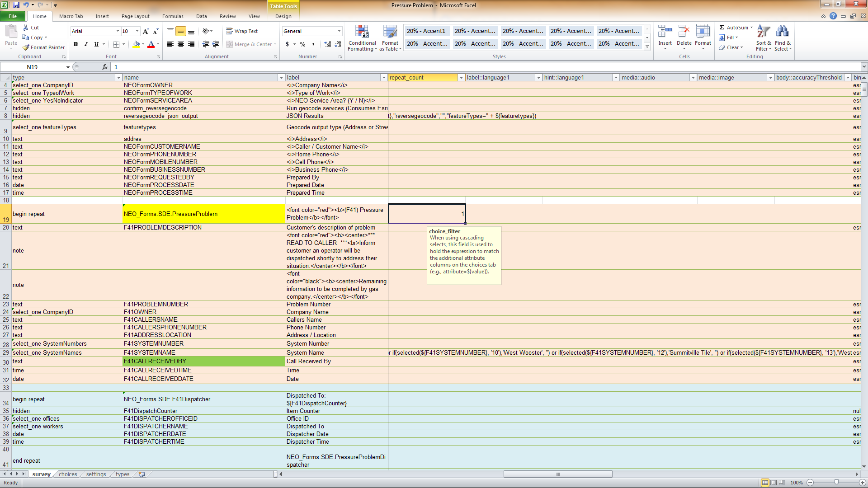
Task: Toggle Bold formatting
Action: (75, 44)
